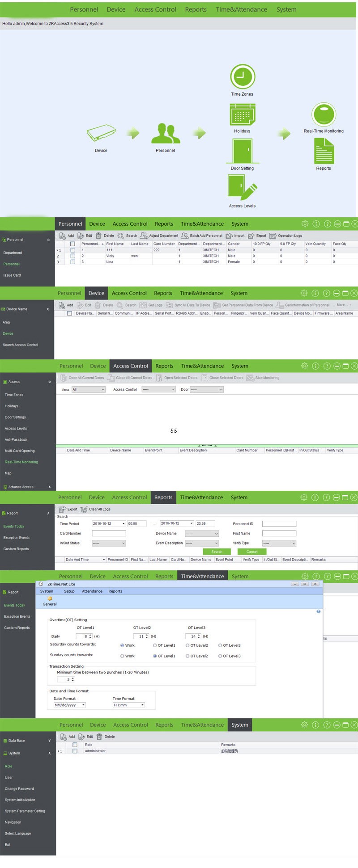Select Anti-Passback in the Access sidebar

pyautogui.click(x=16, y=440)
